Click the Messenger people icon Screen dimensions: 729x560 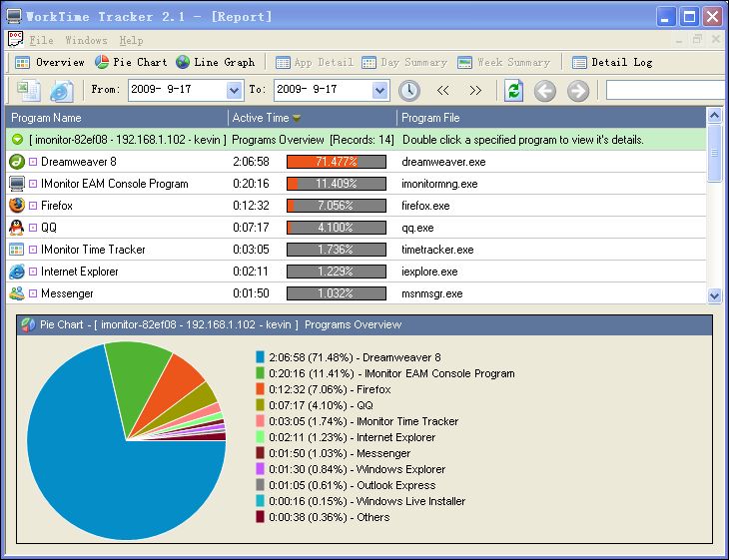pyautogui.click(x=17, y=293)
